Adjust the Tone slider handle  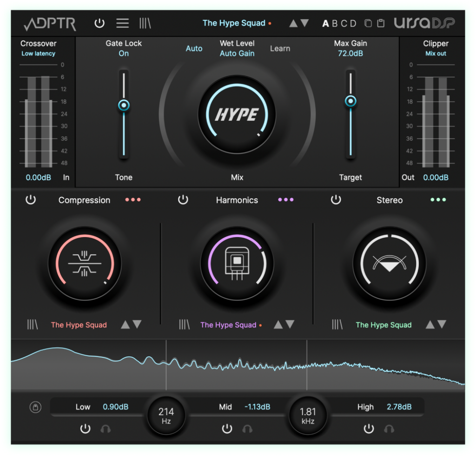click(x=124, y=106)
